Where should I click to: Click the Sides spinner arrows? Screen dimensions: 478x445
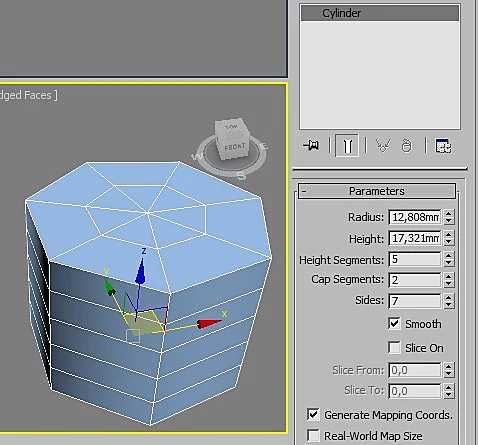click(449, 301)
